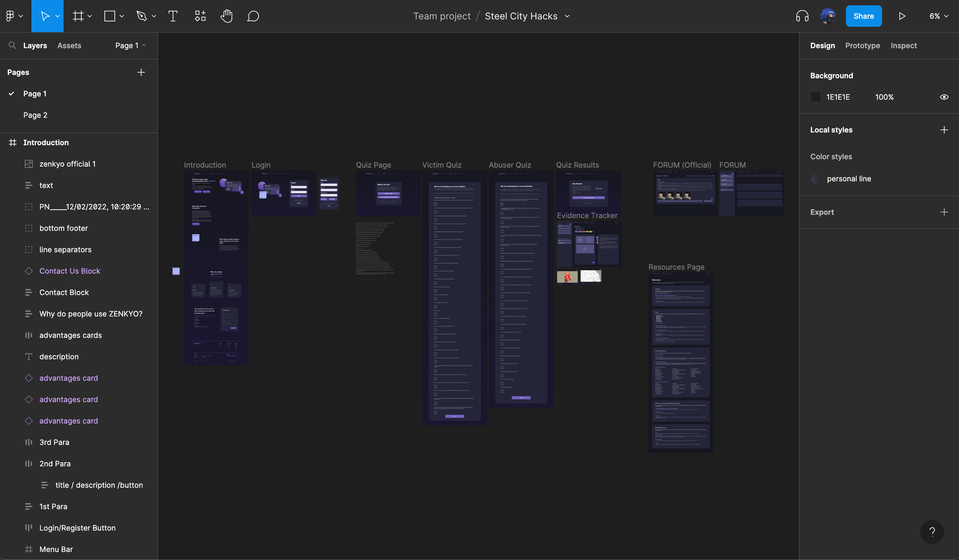The image size is (959, 560).
Task: Select the Pen tool
Action: [x=142, y=16]
